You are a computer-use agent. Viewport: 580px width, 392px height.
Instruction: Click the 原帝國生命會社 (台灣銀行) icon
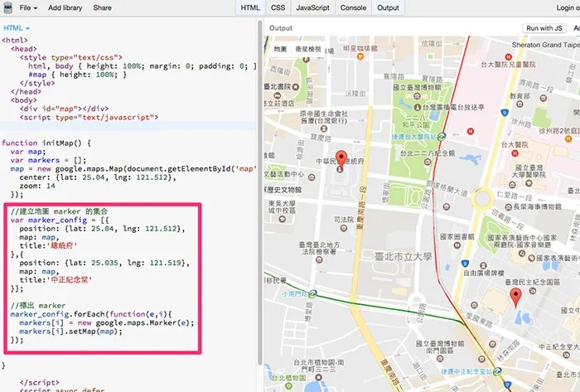[324, 128]
